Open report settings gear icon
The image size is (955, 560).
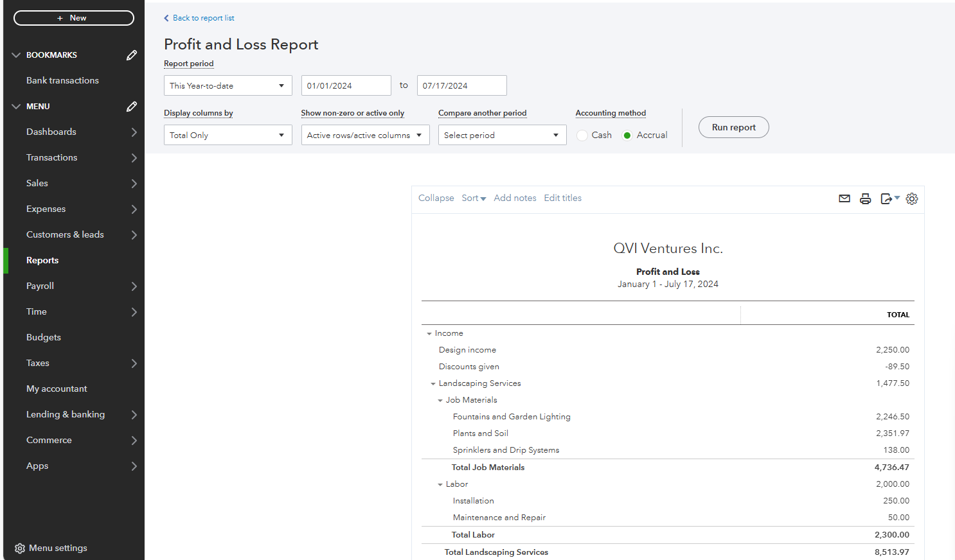coord(911,198)
